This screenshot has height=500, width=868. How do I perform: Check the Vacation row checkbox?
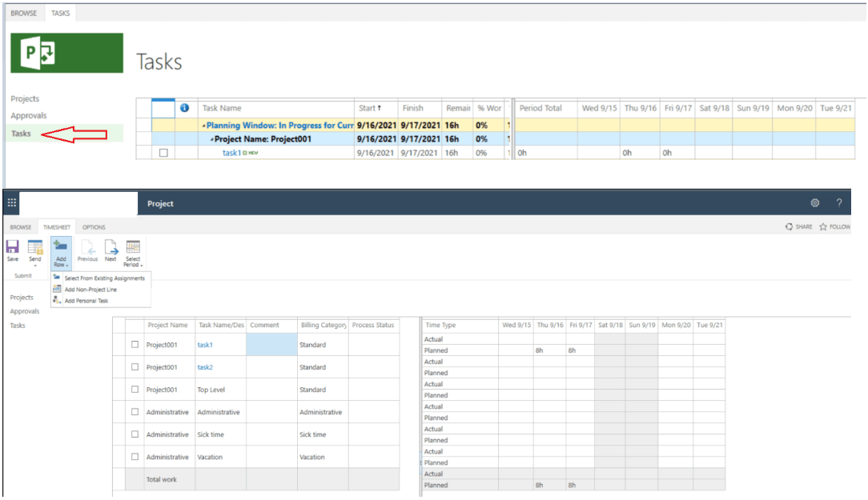[135, 457]
